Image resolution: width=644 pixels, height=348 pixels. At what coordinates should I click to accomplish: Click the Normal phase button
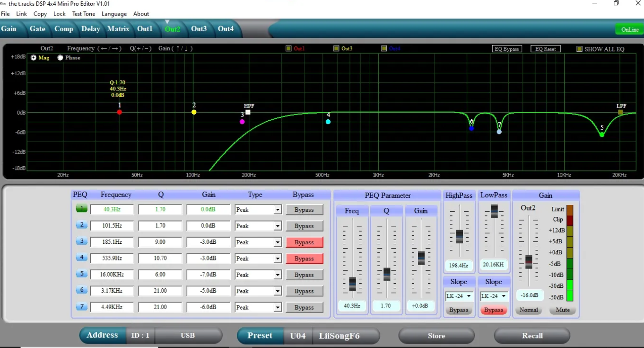(x=529, y=310)
